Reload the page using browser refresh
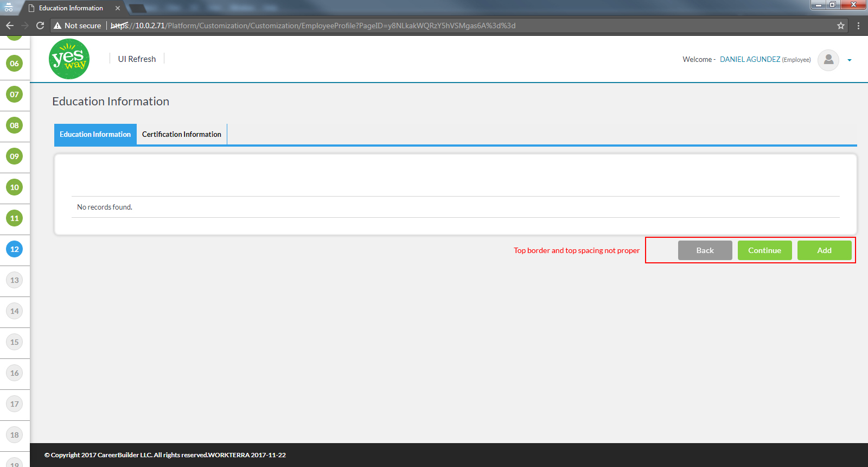The height and width of the screenshot is (467, 868). [40, 26]
